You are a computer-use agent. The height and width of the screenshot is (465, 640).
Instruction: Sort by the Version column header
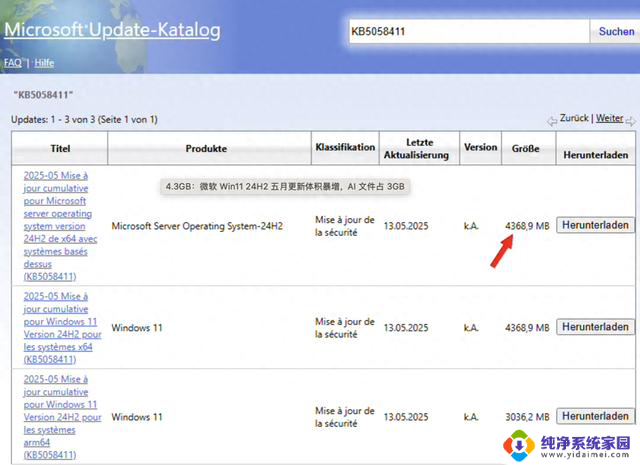[x=480, y=147]
